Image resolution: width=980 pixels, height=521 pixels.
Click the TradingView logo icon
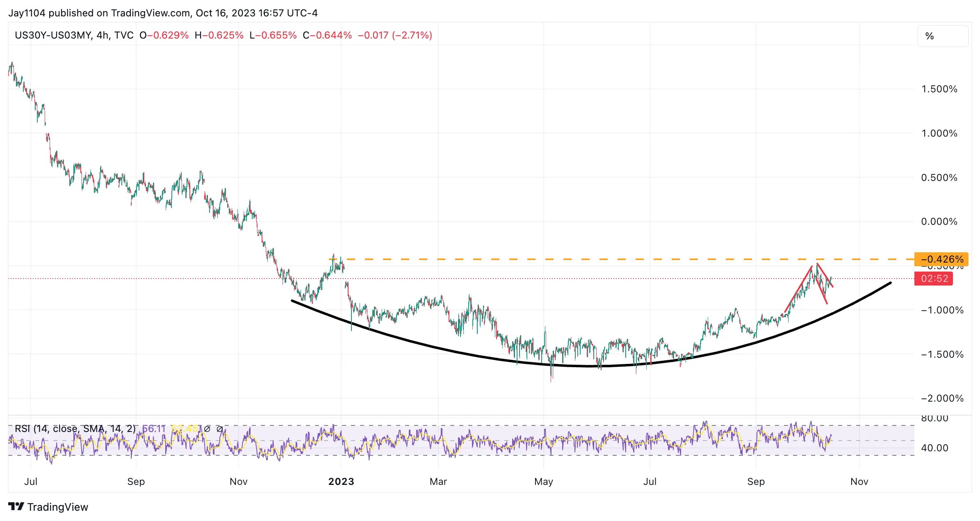pyautogui.click(x=16, y=507)
